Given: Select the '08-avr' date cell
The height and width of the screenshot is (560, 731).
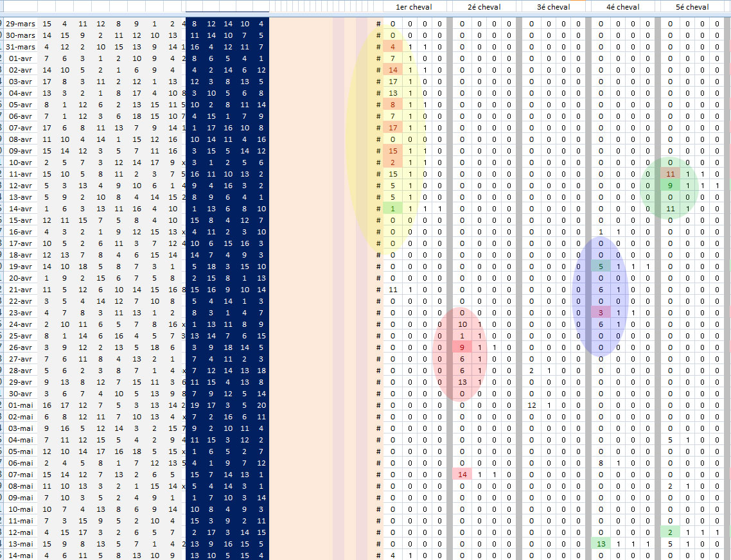Looking at the screenshot, I should [21, 139].
